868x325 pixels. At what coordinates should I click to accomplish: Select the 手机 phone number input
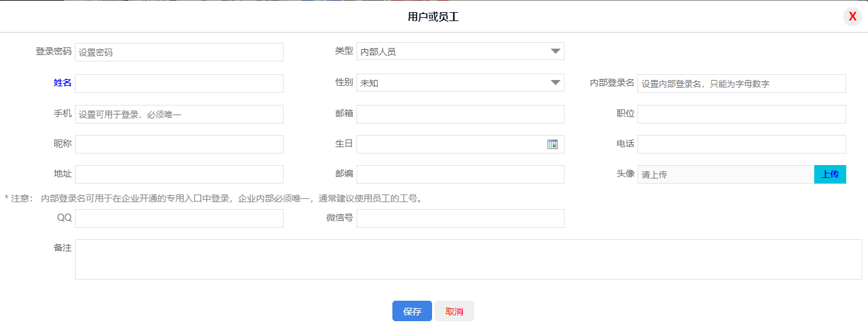click(x=179, y=115)
